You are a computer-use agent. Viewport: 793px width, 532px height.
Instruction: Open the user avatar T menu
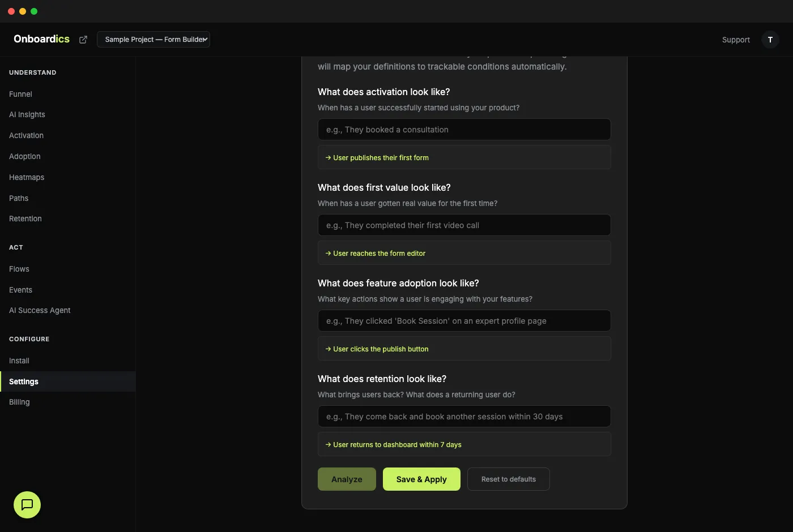click(770, 40)
